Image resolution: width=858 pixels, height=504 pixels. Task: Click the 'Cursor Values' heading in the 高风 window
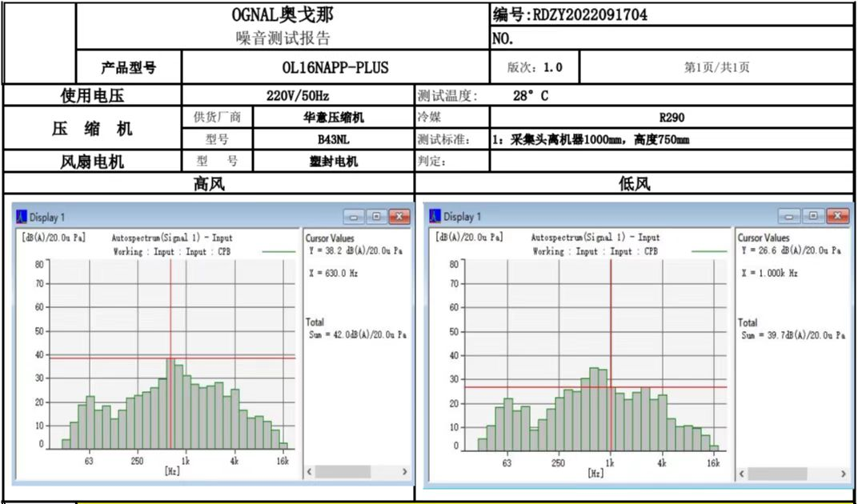330,238
